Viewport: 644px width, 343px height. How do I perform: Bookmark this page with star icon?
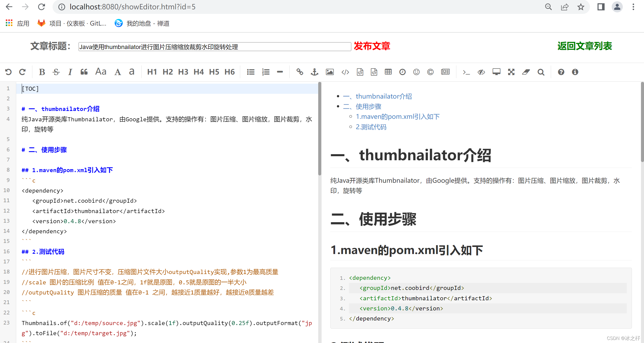(x=581, y=7)
